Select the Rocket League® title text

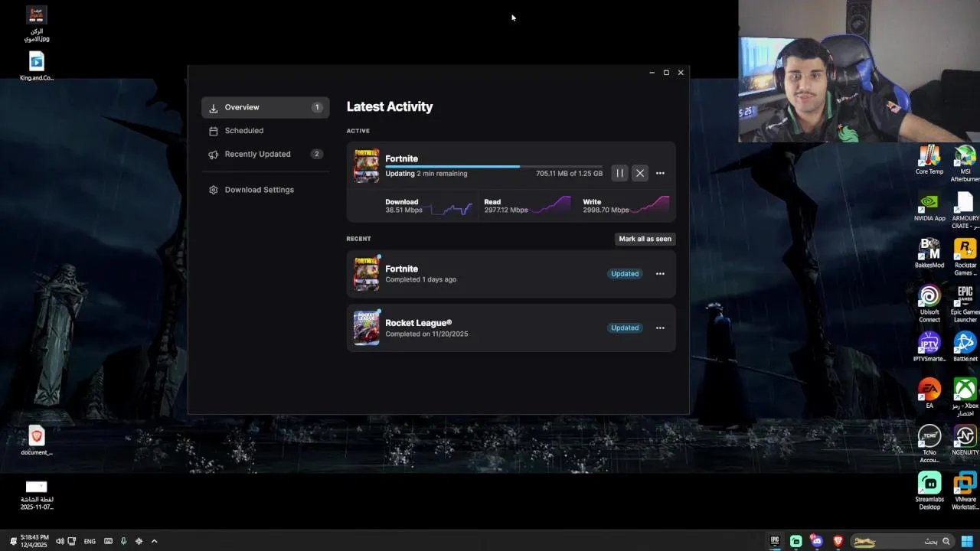(418, 323)
